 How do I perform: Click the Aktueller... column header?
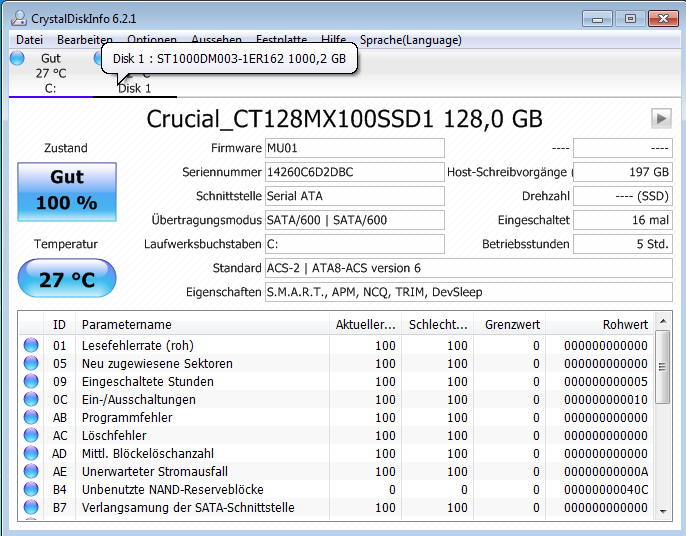click(365, 324)
